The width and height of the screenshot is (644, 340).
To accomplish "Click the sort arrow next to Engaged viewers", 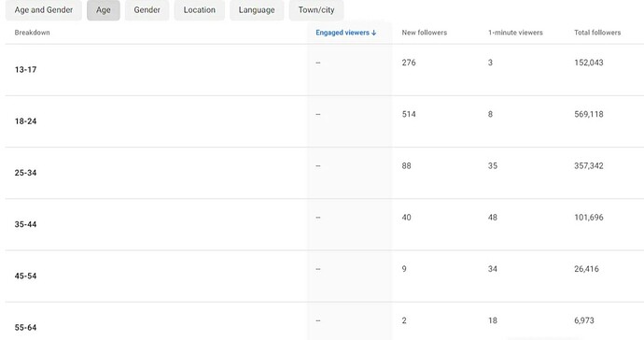I will [373, 33].
